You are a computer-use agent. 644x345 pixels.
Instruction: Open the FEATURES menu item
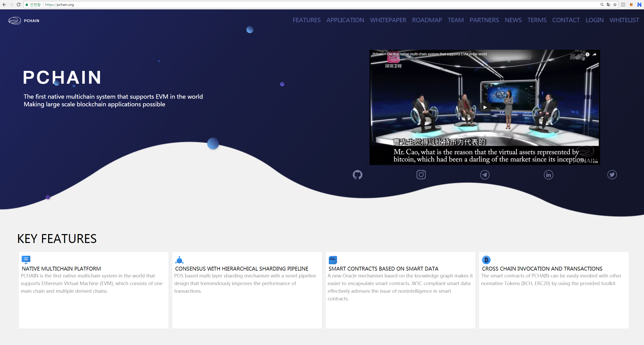click(x=306, y=20)
